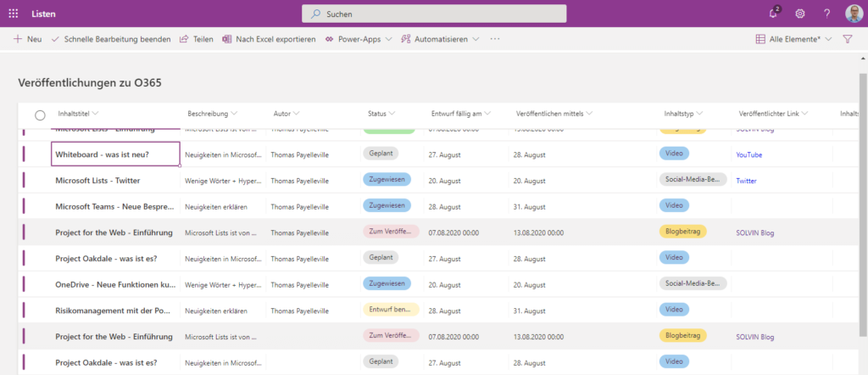The width and height of the screenshot is (868, 375).
Task: Click inside the Suchen search box
Action: pos(434,14)
